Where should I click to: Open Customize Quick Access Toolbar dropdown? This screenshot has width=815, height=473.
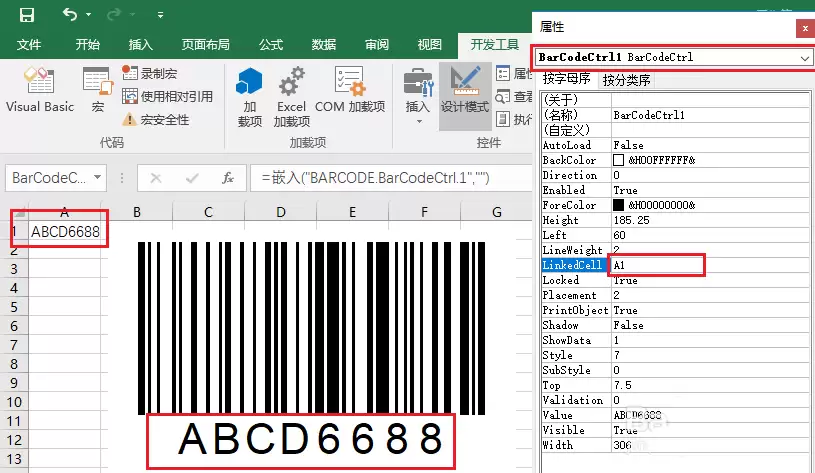pos(161,15)
